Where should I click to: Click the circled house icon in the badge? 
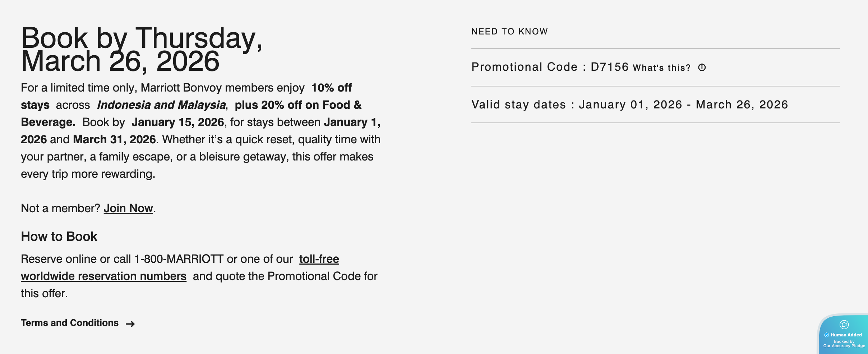(x=844, y=325)
